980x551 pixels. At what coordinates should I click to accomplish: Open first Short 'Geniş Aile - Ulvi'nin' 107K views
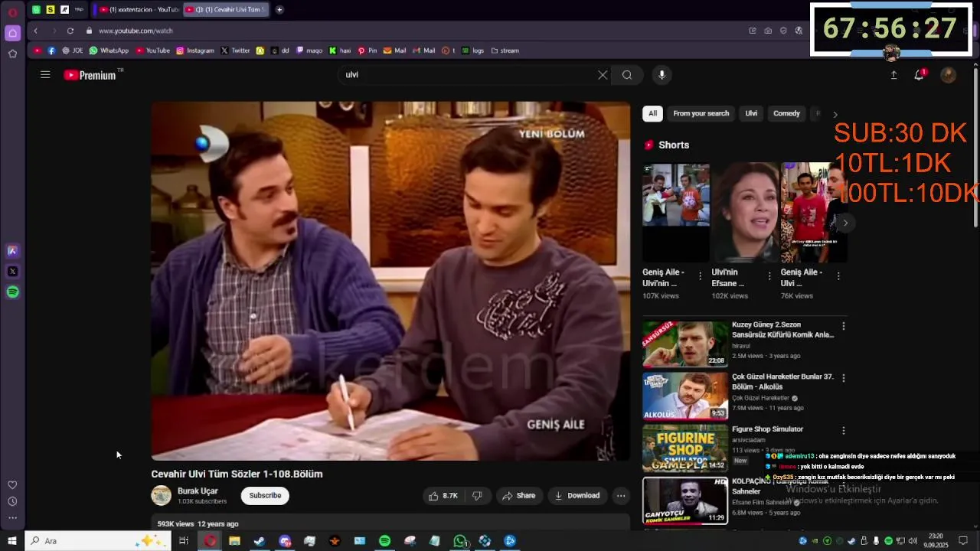(676, 212)
